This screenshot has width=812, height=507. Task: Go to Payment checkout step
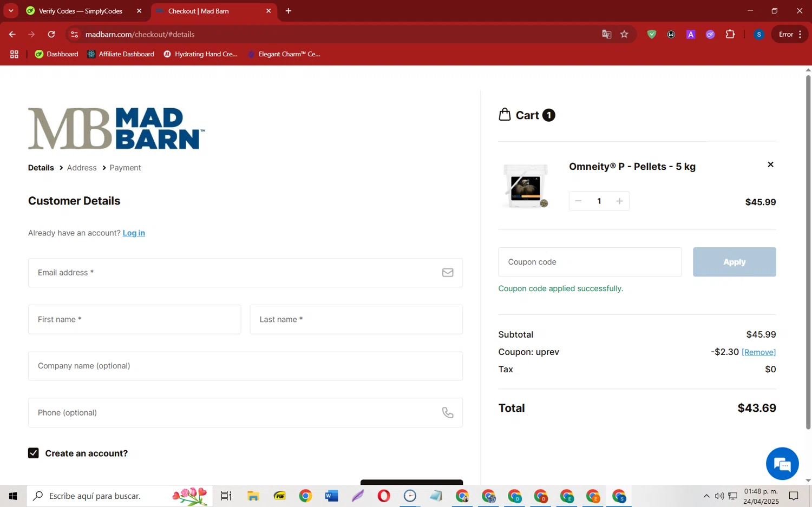point(125,168)
